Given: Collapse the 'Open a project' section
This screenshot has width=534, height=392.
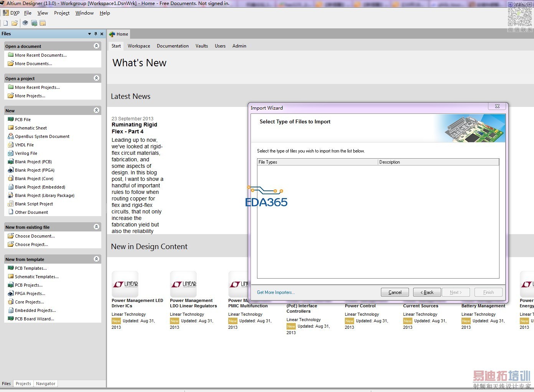Looking at the screenshot, I should 96,78.
